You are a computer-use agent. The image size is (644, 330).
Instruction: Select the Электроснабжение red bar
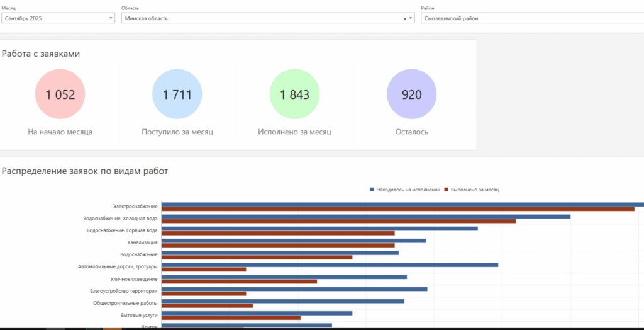pos(397,209)
